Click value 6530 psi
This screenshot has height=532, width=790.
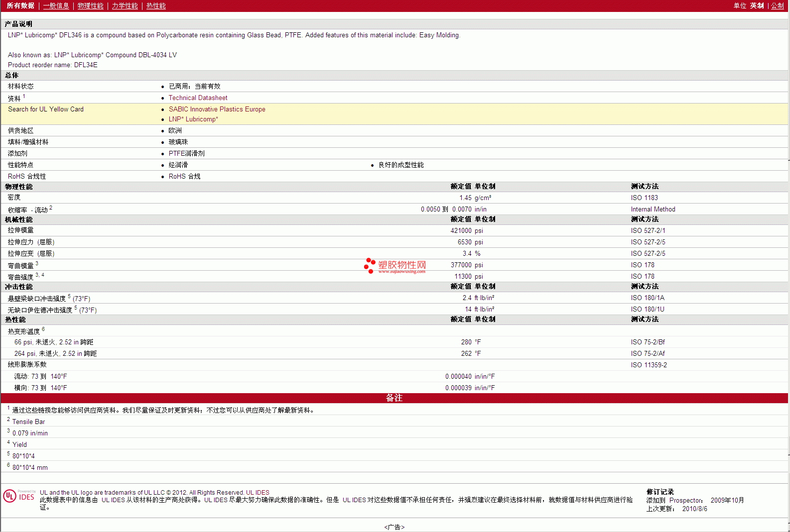pos(470,242)
